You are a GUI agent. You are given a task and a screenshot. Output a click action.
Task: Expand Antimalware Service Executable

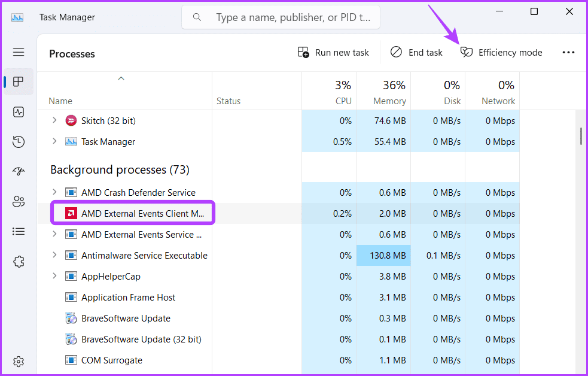(55, 255)
